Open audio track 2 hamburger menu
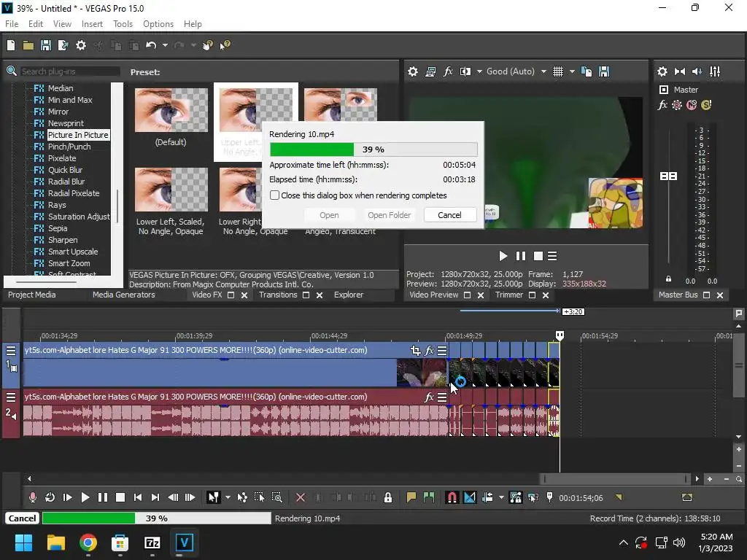Image resolution: width=747 pixels, height=560 pixels. click(10, 397)
